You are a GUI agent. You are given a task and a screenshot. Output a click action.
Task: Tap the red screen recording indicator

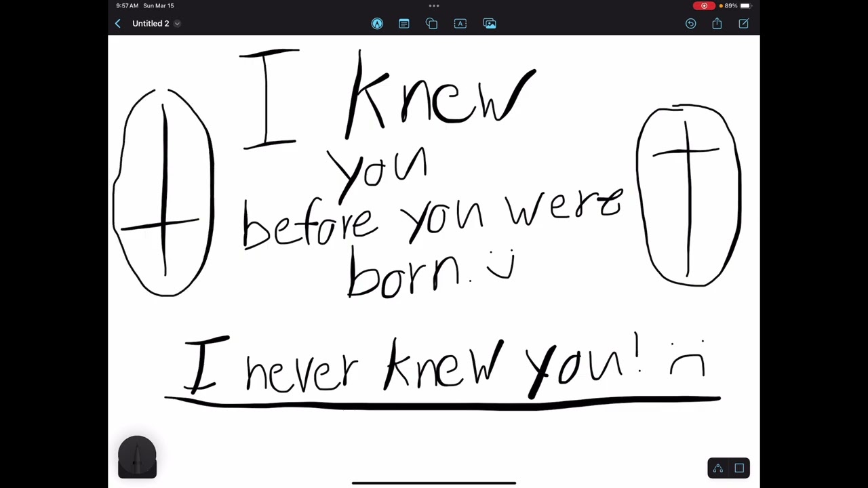(x=704, y=6)
